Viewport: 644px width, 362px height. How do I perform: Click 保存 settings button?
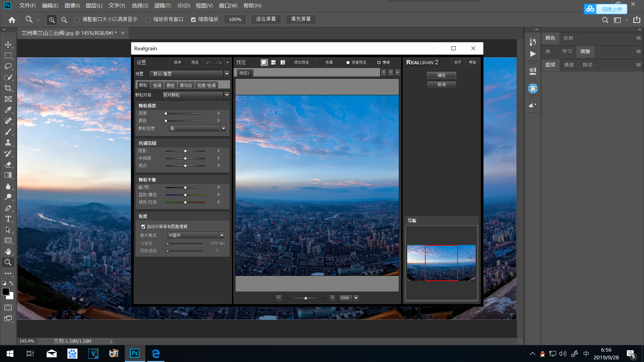[177, 62]
